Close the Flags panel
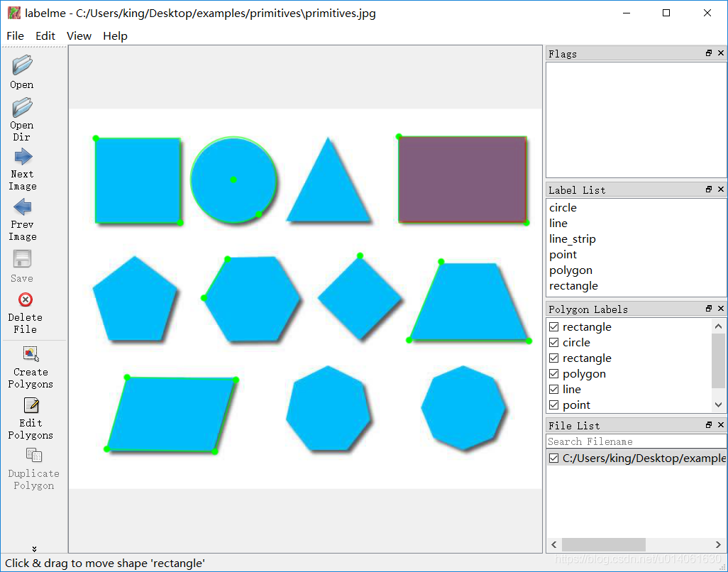 click(721, 53)
